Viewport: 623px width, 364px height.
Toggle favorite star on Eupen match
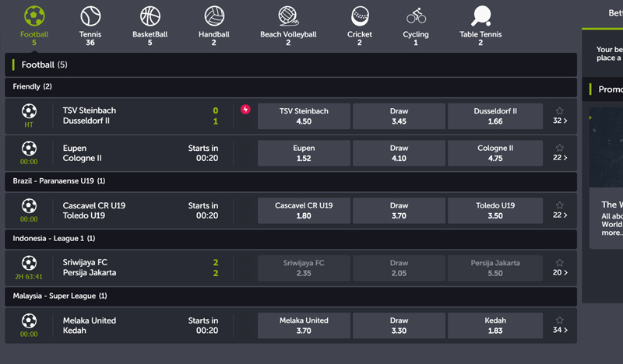coord(559,148)
